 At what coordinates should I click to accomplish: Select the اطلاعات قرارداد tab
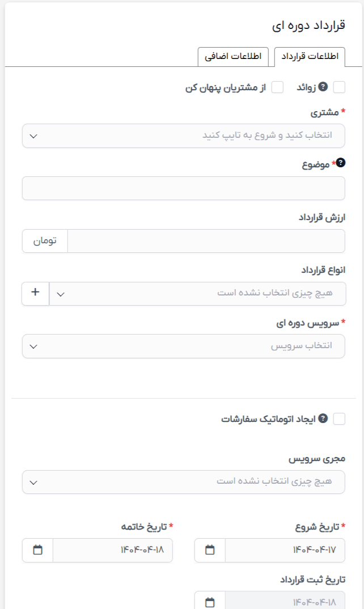[310, 57]
